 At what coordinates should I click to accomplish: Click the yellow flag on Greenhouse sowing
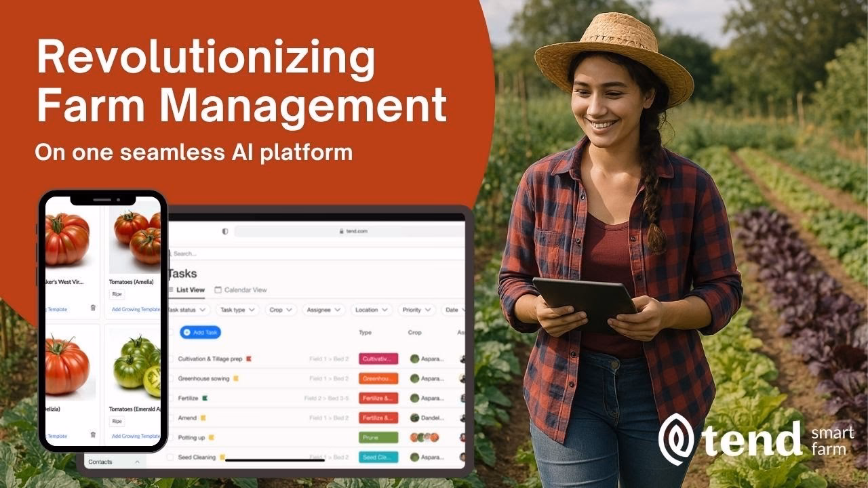(x=236, y=378)
